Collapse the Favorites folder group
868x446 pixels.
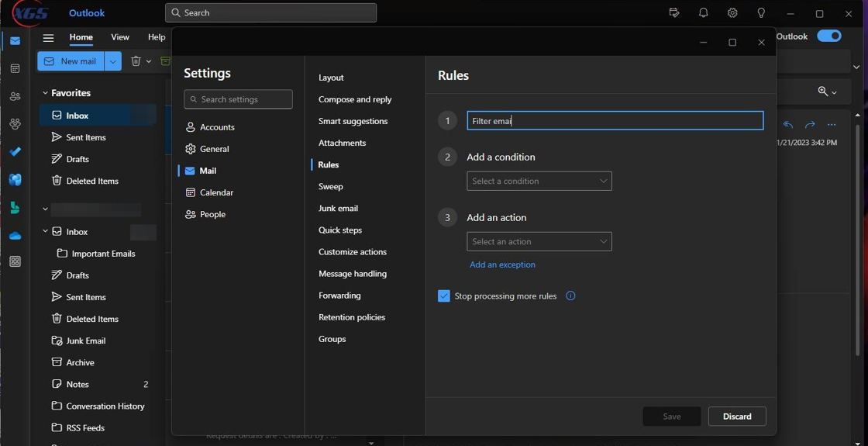click(x=45, y=93)
